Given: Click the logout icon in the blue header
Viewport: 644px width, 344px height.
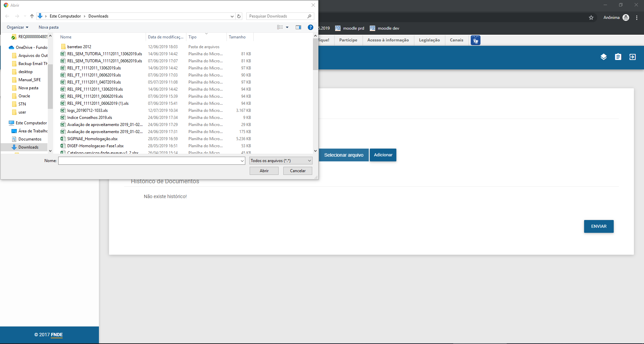Looking at the screenshot, I should (x=633, y=57).
